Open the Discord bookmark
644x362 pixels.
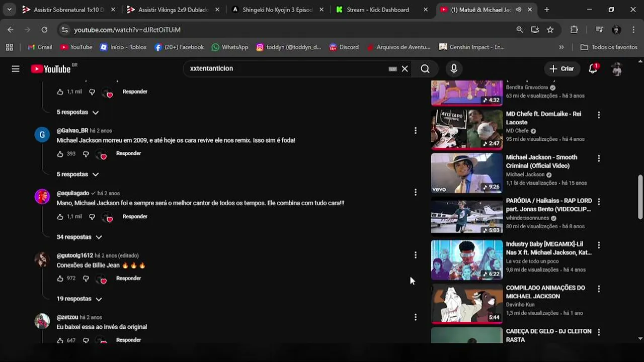(344, 47)
